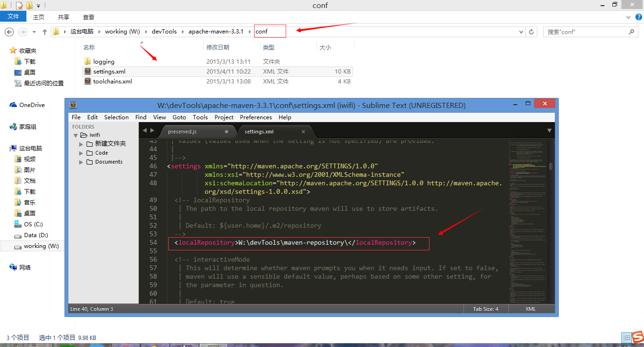
Task: Open Sublime Text Edit menu
Action: tap(92, 117)
